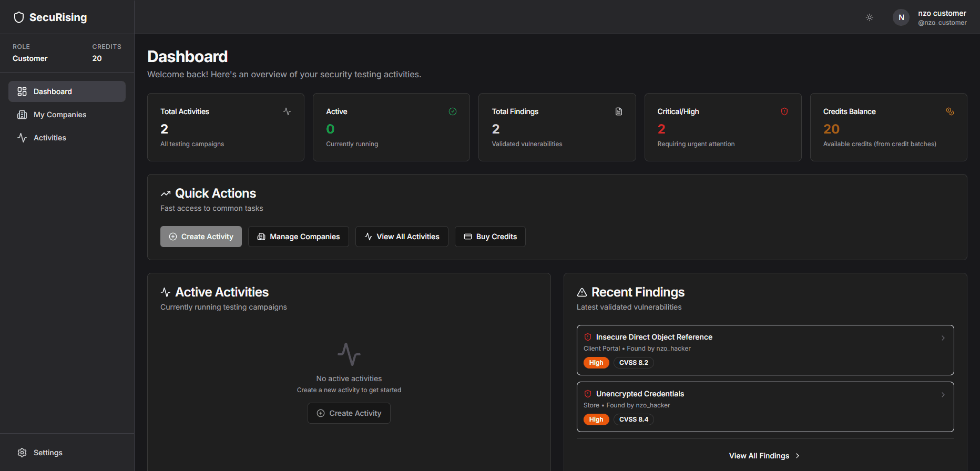Click the Total Findings value 2
This screenshot has height=471, width=980.
[496, 129]
